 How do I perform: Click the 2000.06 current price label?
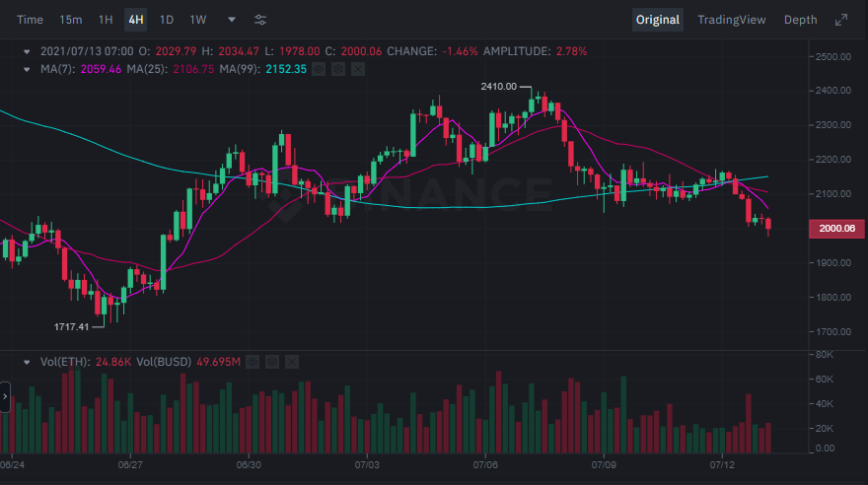click(836, 229)
